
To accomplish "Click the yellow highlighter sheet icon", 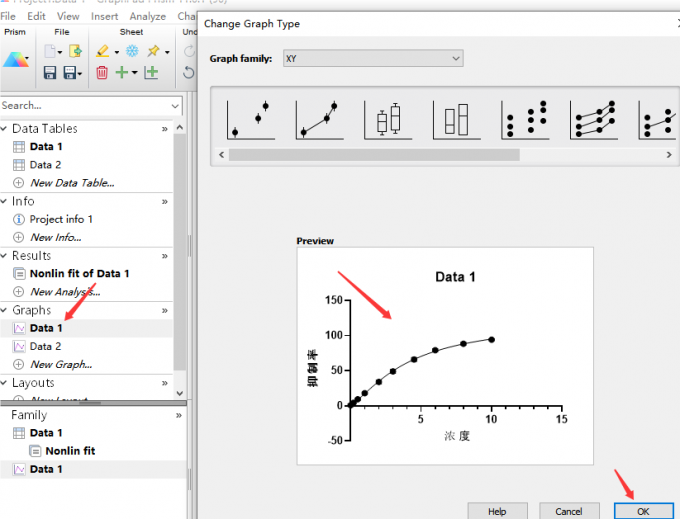I will [102, 51].
